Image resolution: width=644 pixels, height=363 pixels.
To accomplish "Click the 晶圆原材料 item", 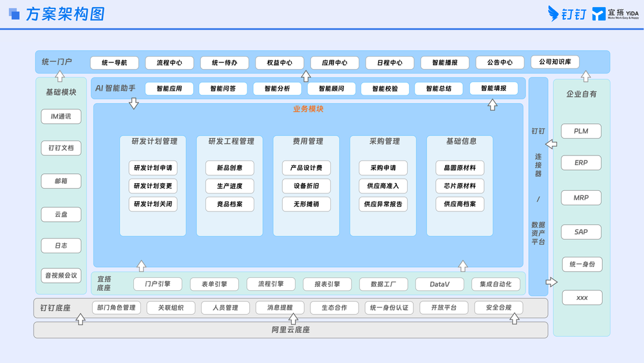I will [x=460, y=168].
